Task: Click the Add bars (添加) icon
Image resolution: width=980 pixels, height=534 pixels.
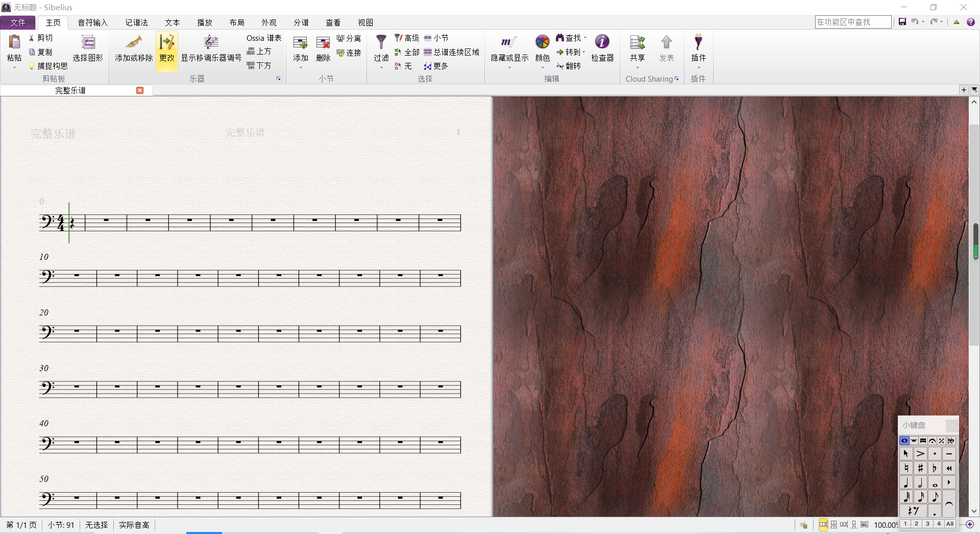Action: coord(301,42)
